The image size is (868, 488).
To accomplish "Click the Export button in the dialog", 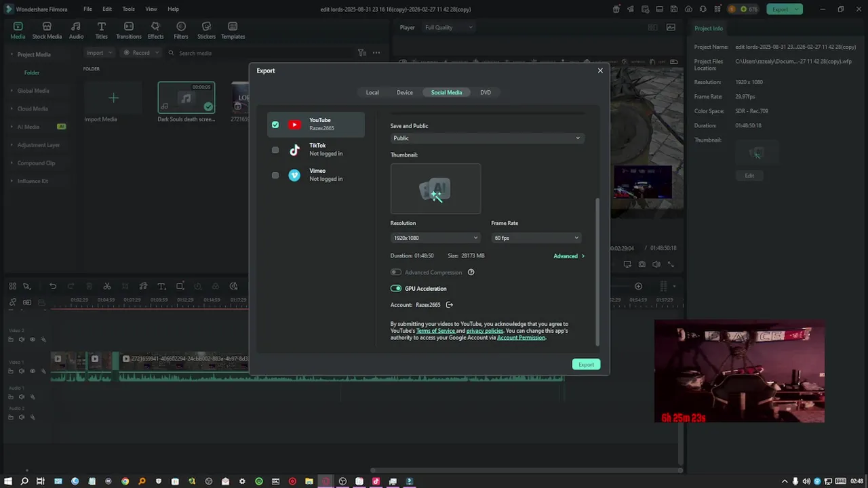I will [x=586, y=365].
